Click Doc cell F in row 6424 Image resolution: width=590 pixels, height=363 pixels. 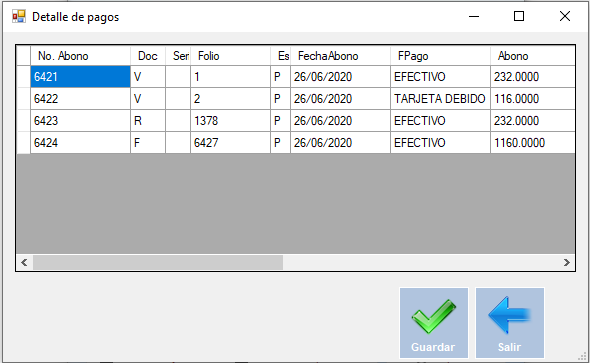pyautogui.click(x=148, y=143)
